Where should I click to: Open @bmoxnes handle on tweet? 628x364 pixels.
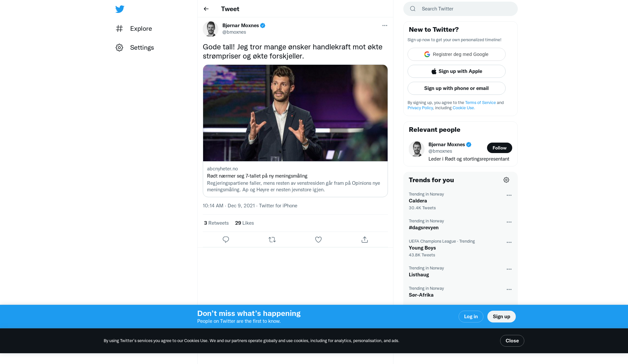[234, 32]
